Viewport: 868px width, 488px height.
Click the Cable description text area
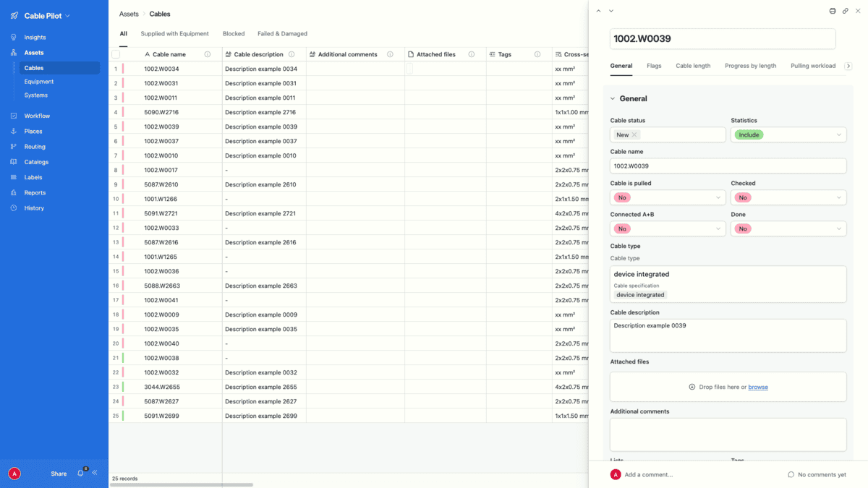(x=728, y=335)
